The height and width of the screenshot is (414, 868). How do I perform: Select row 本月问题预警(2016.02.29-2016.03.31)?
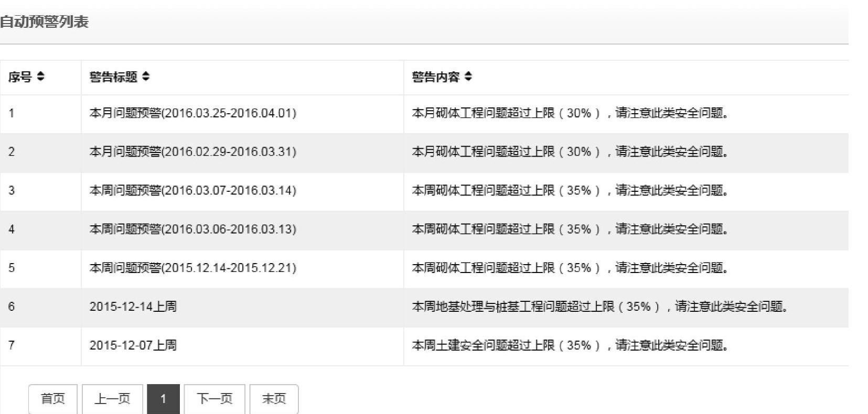pos(192,152)
